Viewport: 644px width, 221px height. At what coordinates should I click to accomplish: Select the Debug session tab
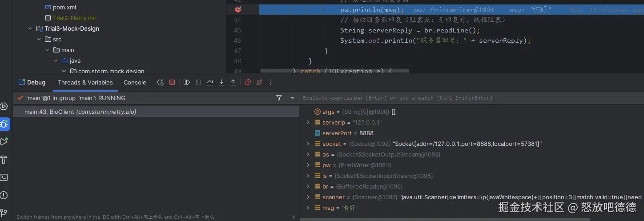click(x=32, y=82)
